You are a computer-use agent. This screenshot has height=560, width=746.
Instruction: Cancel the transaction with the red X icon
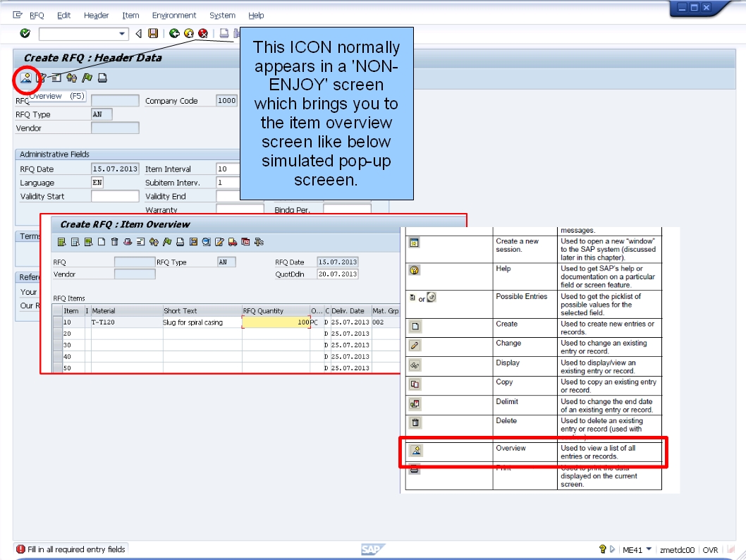point(203,32)
